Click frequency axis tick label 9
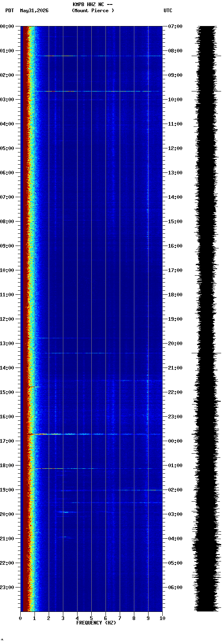 click(x=148, y=618)
